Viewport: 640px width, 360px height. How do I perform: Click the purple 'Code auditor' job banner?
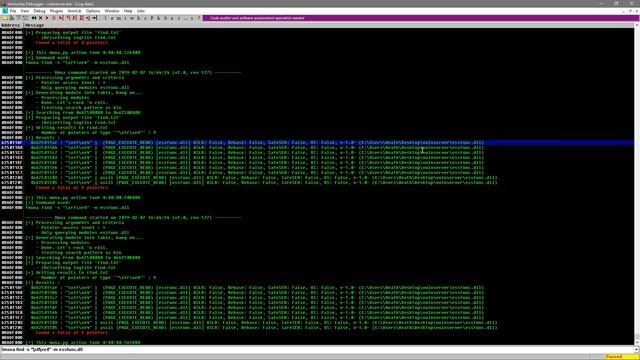(x=420, y=18)
